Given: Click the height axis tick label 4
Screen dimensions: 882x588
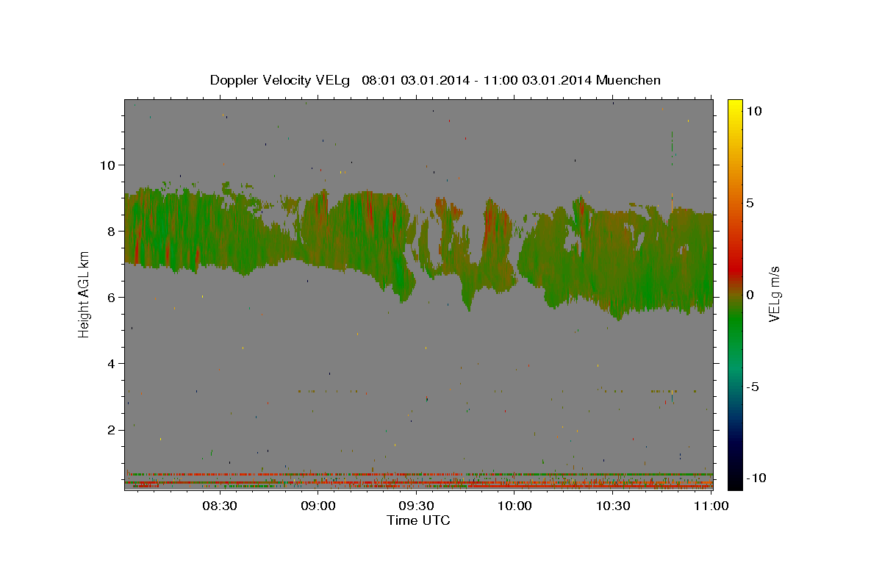Looking at the screenshot, I should pyautogui.click(x=111, y=363).
